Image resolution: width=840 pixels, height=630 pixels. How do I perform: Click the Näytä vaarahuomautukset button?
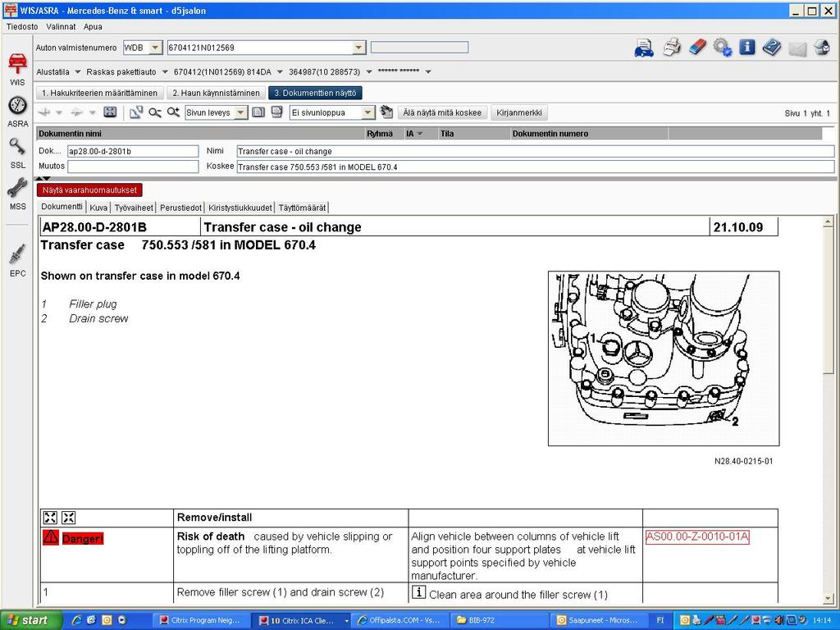click(89, 190)
